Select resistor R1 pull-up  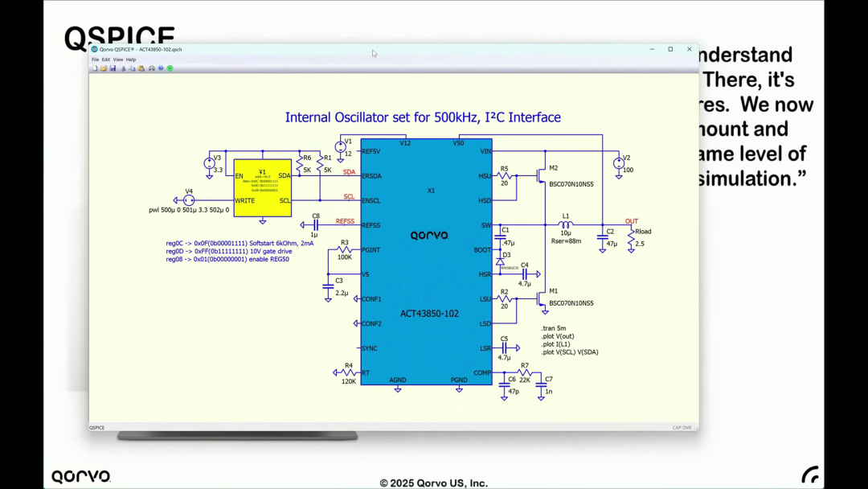320,164
